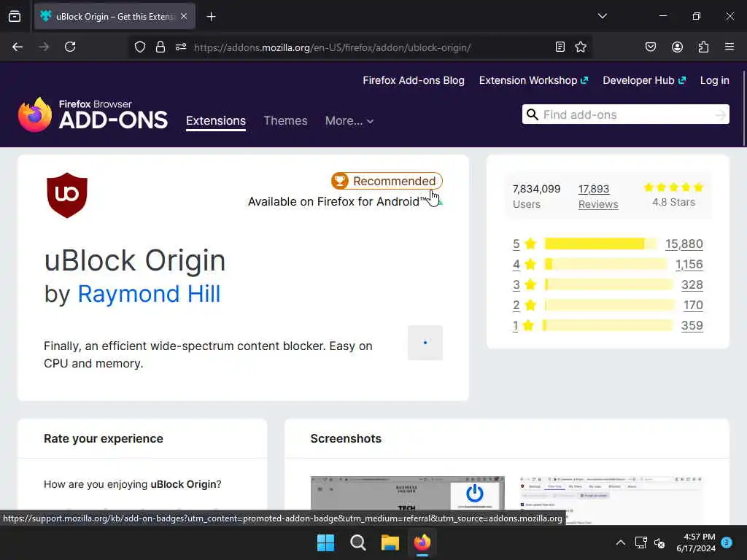This screenshot has width=747, height=560.
Task: Open Firefox application hamburger menu
Action: 729,47
